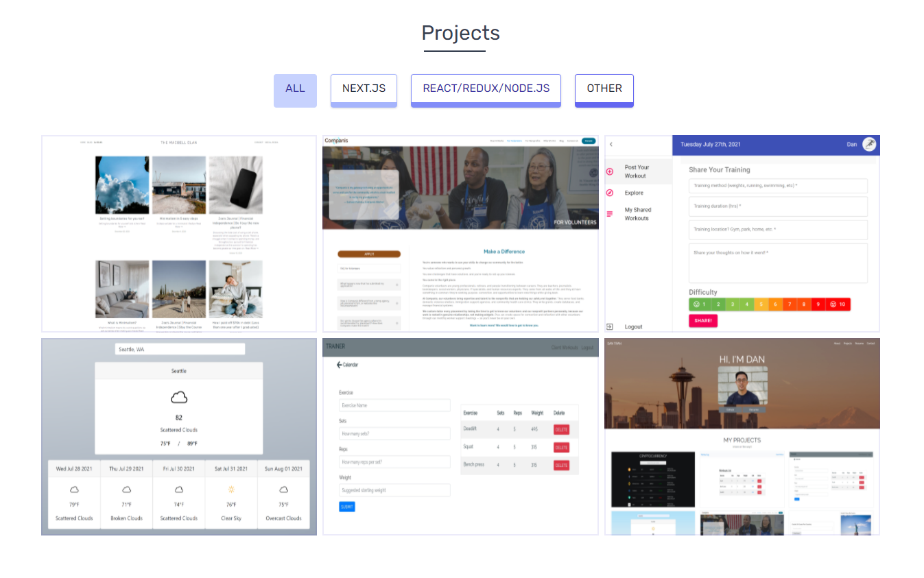Click Dan's profile avatar icon
924x578 pixels.
click(x=869, y=144)
